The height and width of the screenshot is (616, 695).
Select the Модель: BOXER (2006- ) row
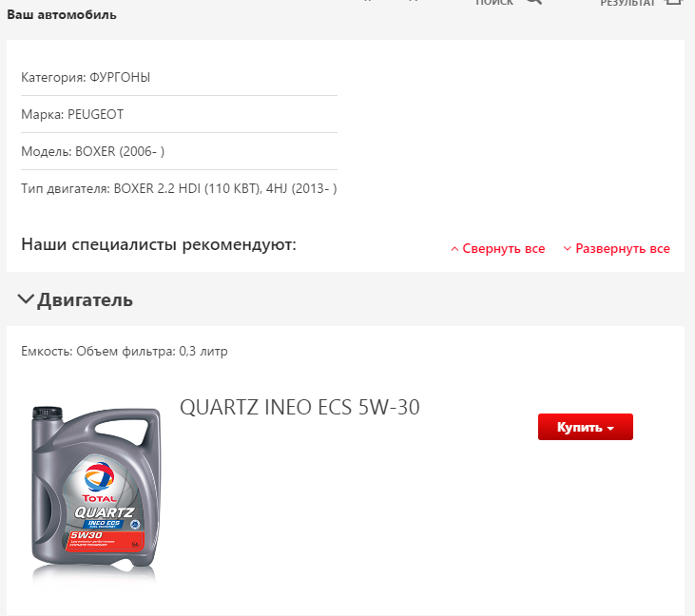179,151
